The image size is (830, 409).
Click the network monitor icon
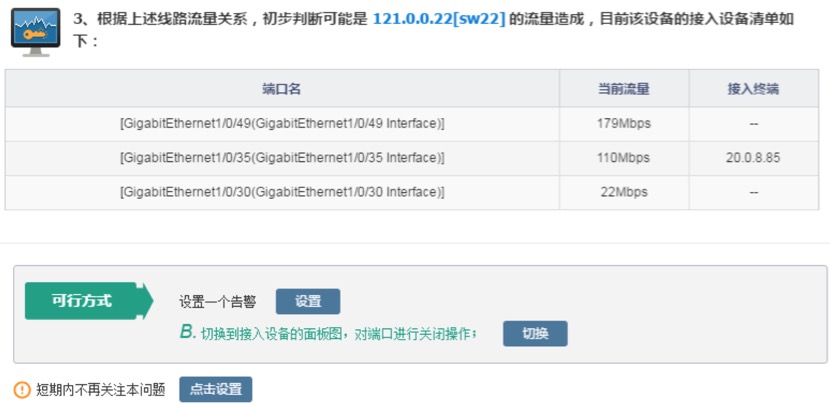pyautogui.click(x=34, y=32)
